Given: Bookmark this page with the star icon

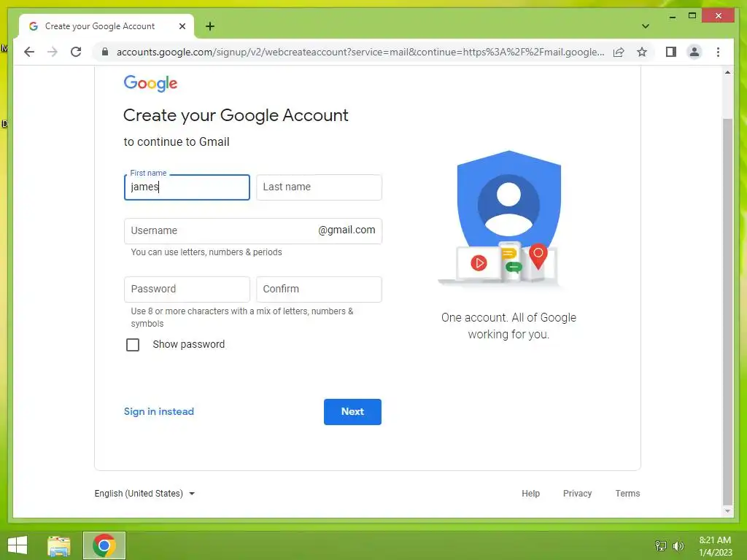Looking at the screenshot, I should (642, 52).
